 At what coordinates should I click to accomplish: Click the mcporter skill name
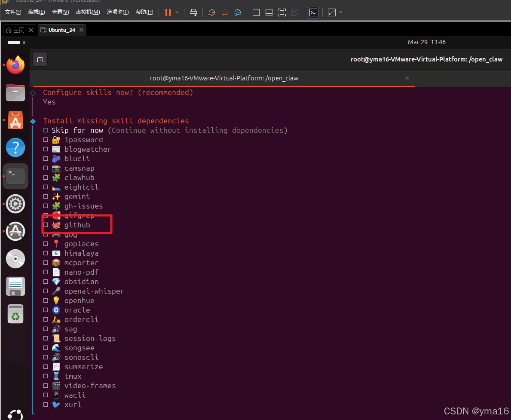(x=81, y=263)
